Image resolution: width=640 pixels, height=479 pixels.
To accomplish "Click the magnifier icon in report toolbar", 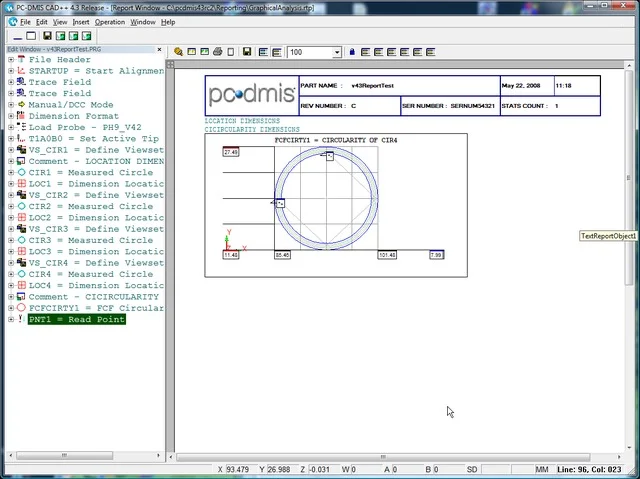I will [179, 52].
